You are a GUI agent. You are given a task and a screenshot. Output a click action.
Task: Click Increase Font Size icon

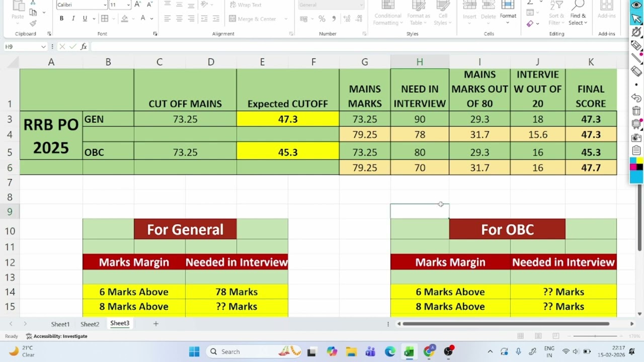(138, 5)
